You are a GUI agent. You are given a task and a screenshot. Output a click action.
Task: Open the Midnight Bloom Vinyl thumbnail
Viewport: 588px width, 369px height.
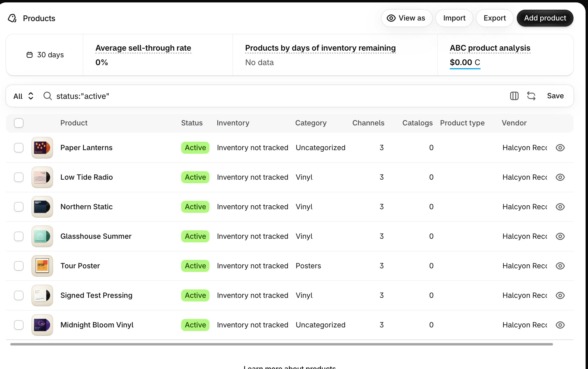pos(42,325)
